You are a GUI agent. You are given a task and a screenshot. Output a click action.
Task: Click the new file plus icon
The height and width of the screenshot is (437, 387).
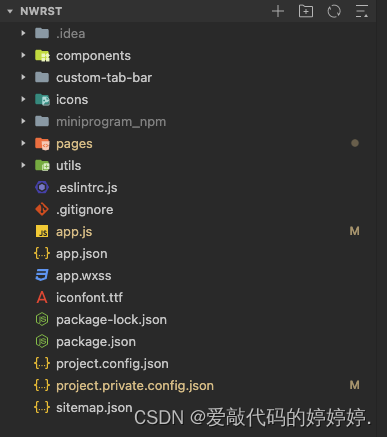tap(278, 11)
